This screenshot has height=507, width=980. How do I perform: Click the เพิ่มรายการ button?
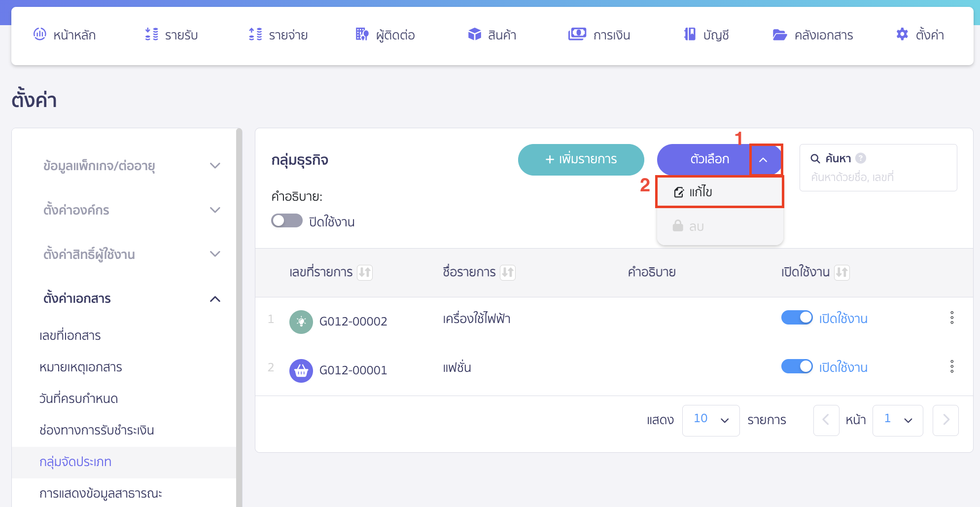pyautogui.click(x=581, y=159)
